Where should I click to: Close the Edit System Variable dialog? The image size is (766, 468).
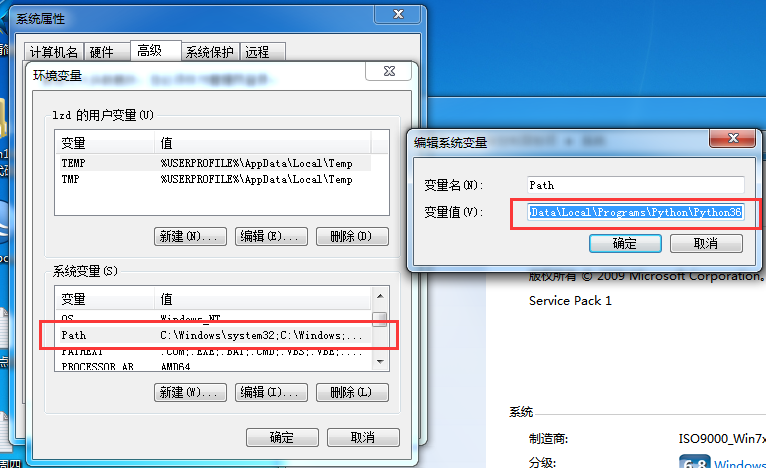click(x=733, y=138)
